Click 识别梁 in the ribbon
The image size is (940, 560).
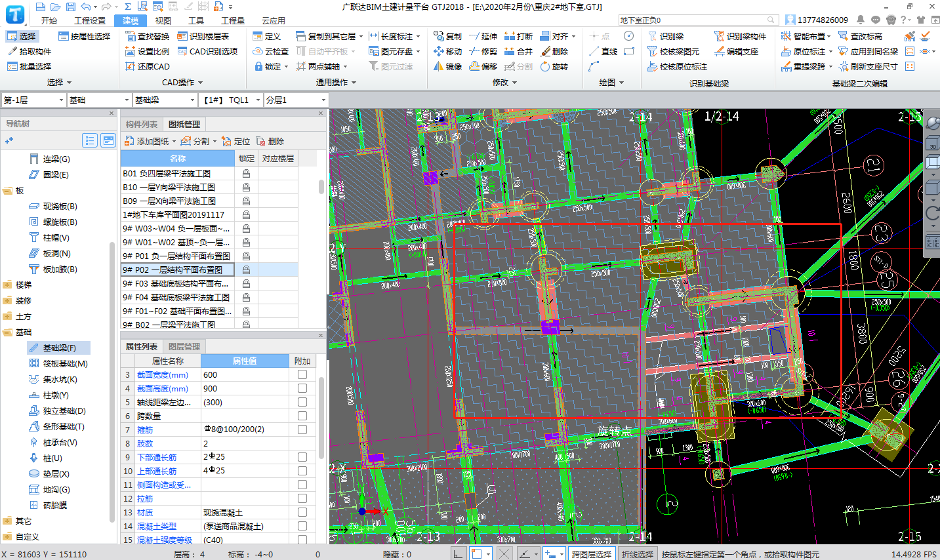pyautogui.click(x=665, y=36)
